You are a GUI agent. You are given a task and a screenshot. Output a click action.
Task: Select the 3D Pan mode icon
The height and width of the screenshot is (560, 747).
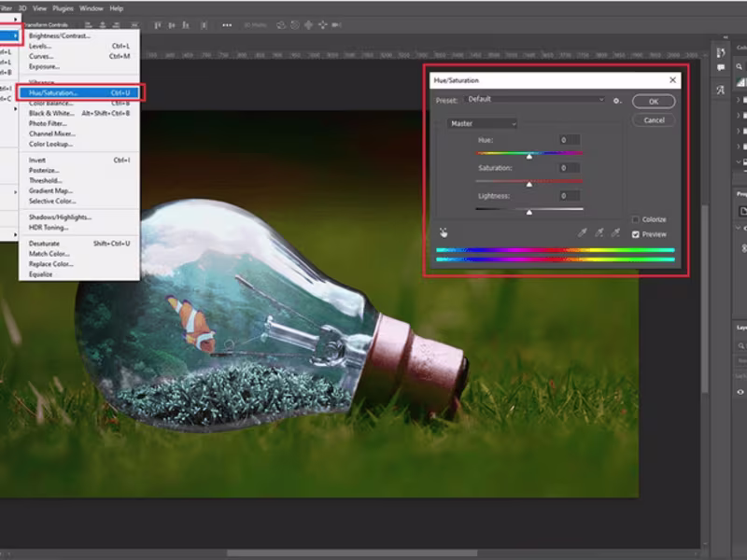[309, 25]
